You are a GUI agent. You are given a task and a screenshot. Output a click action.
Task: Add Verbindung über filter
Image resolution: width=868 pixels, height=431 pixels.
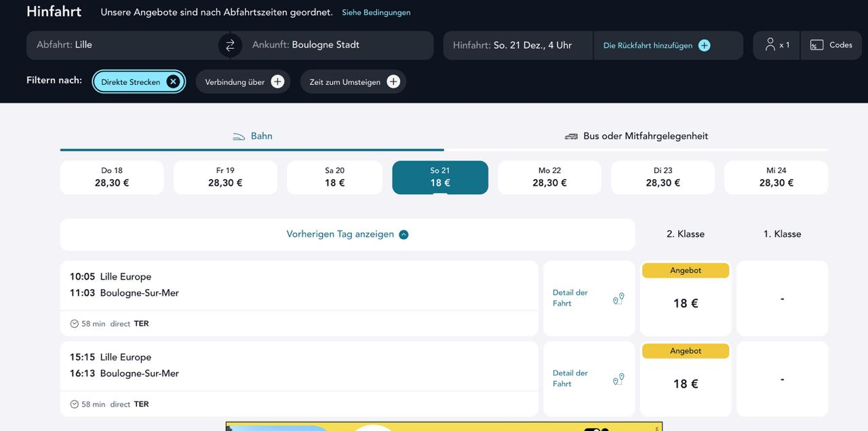tap(277, 82)
